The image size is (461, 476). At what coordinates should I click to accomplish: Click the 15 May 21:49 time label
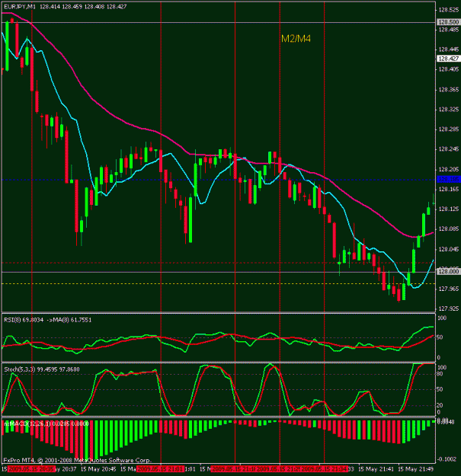pyautogui.click(x=416, y=469)
